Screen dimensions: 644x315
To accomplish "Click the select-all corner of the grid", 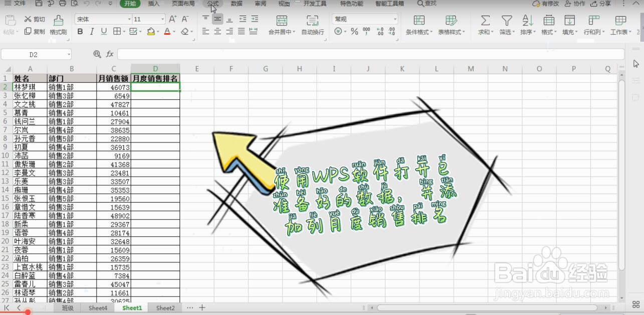I will 7,69.
